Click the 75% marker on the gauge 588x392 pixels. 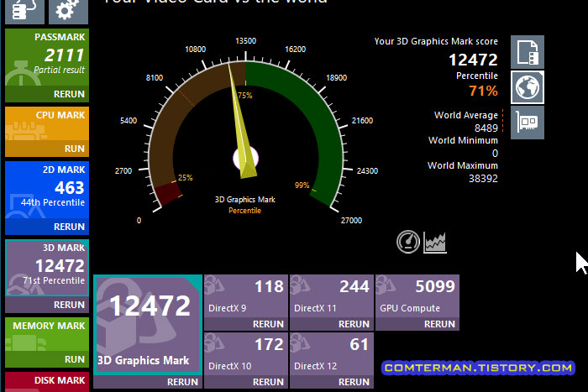point(245,95)
